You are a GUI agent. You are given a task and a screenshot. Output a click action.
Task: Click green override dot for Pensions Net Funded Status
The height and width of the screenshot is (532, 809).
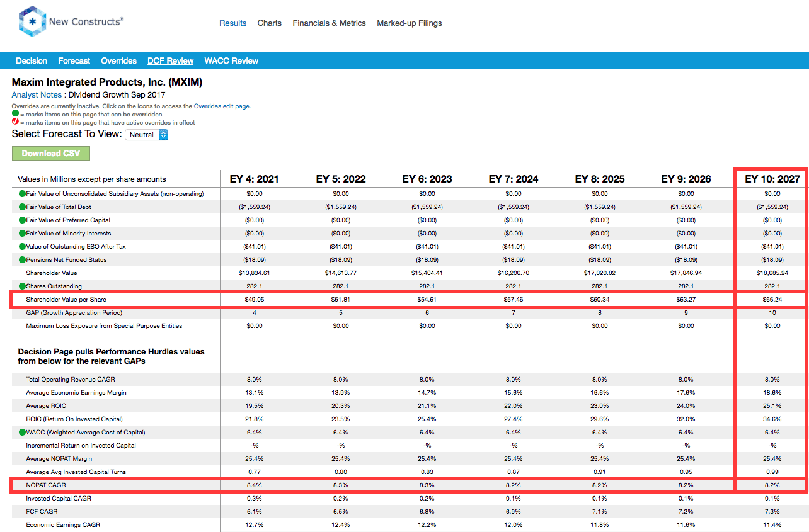click(x=22, y=259)
